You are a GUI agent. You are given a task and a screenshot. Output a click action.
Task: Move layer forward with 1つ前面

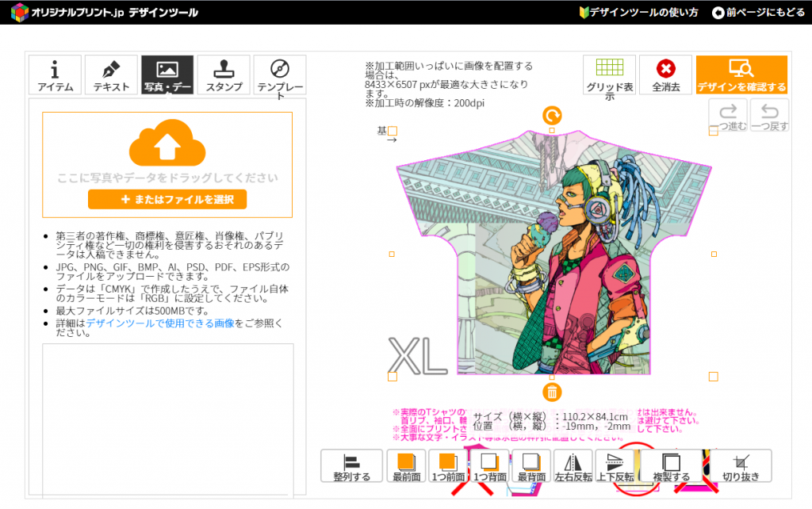click(448, 466)
